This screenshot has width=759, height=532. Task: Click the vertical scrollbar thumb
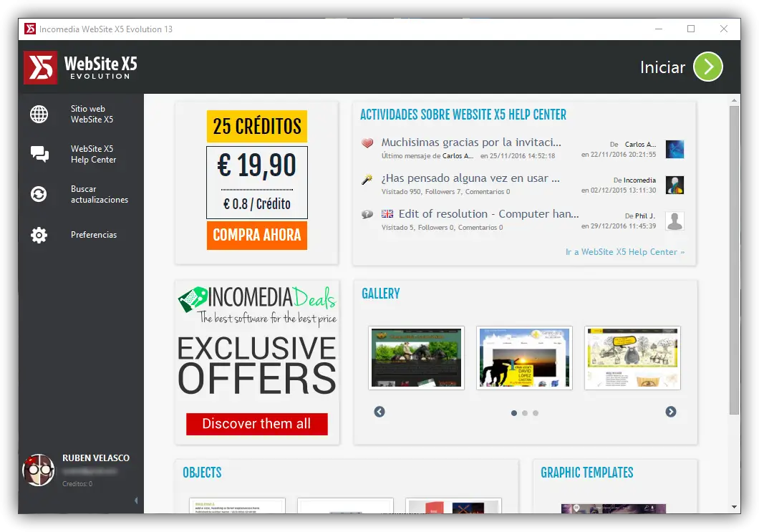click(x=735, y=260)
